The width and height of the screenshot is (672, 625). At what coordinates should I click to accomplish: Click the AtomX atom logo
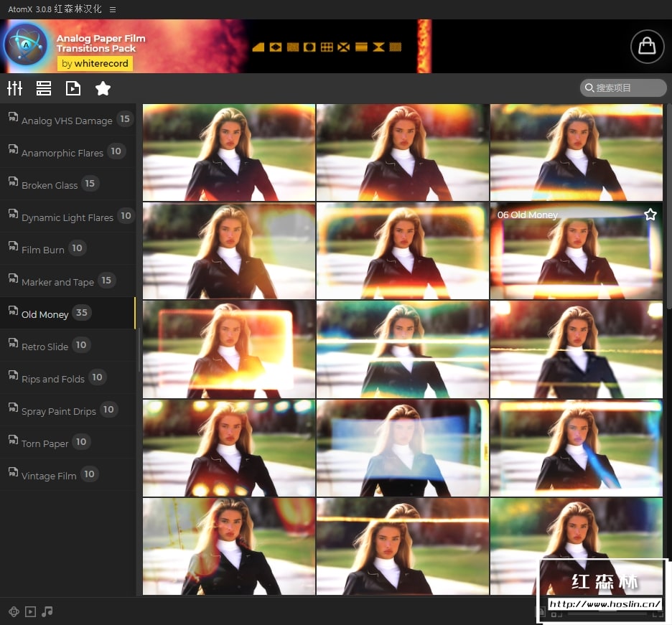(26, 44)
